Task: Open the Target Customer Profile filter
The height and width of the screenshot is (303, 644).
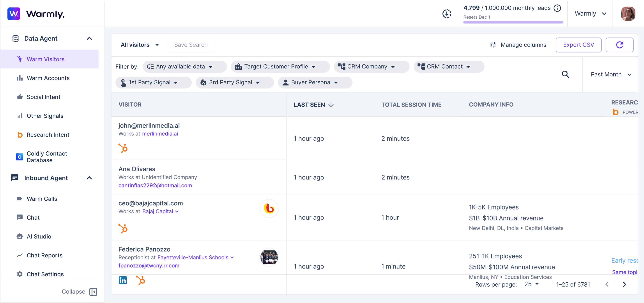Action: (280, 67)
